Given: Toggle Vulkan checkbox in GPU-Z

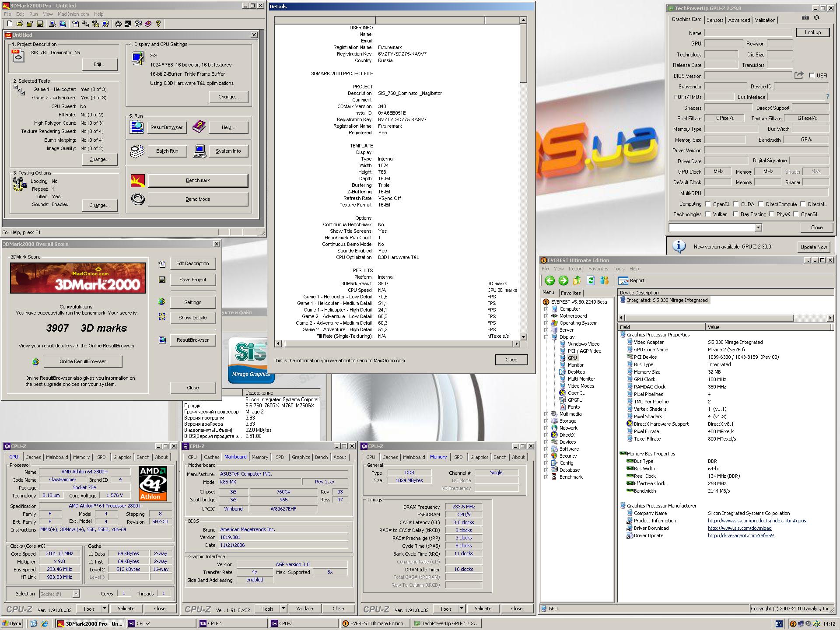Looking at the screenshot, I should click(708, 214).
